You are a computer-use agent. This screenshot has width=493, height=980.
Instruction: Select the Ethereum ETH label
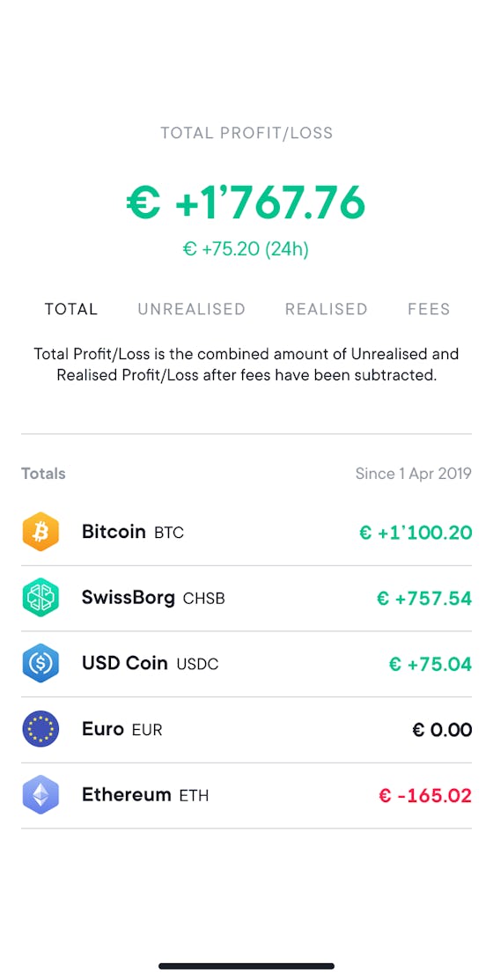click(x=145, y=795)
